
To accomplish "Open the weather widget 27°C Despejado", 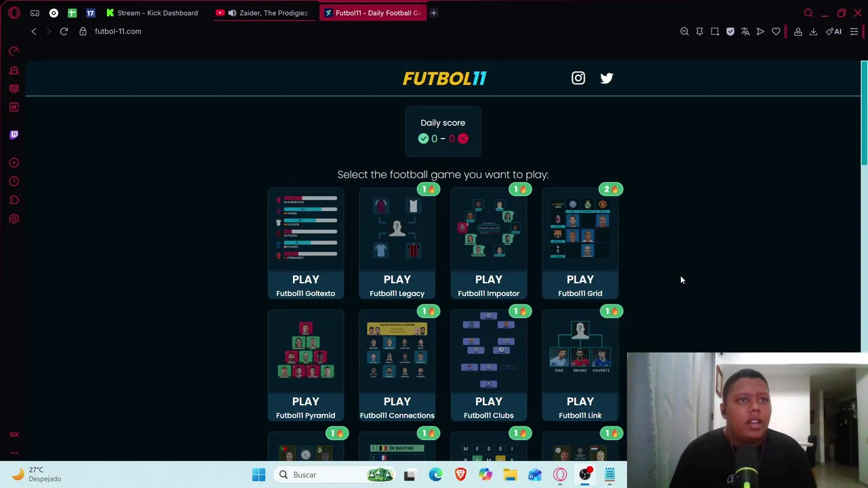I will pos(37,474).
